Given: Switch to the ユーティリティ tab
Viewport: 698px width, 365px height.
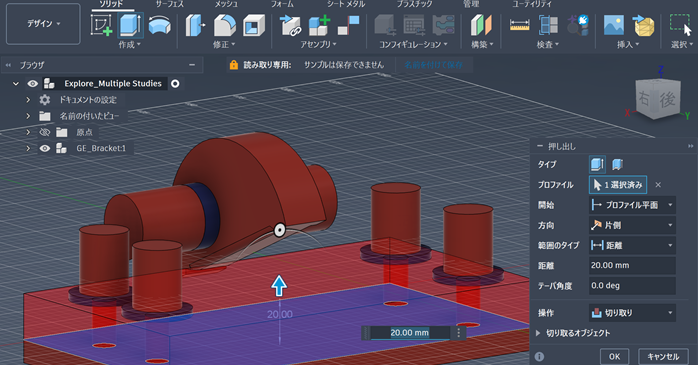Looking at the screenshot, I should [532, 4].
